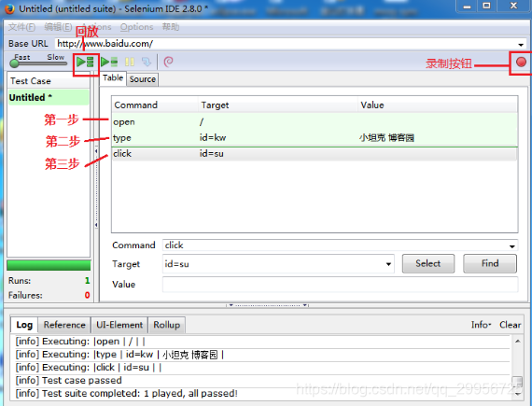Open the Reference tab
This screenshot has height=406, width=532.
tap(64, 325)
